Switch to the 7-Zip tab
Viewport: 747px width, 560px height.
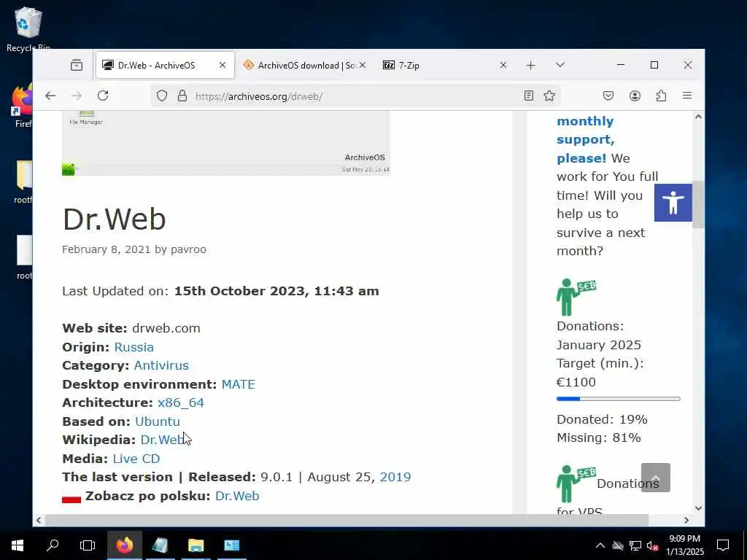tap(445, 65)
